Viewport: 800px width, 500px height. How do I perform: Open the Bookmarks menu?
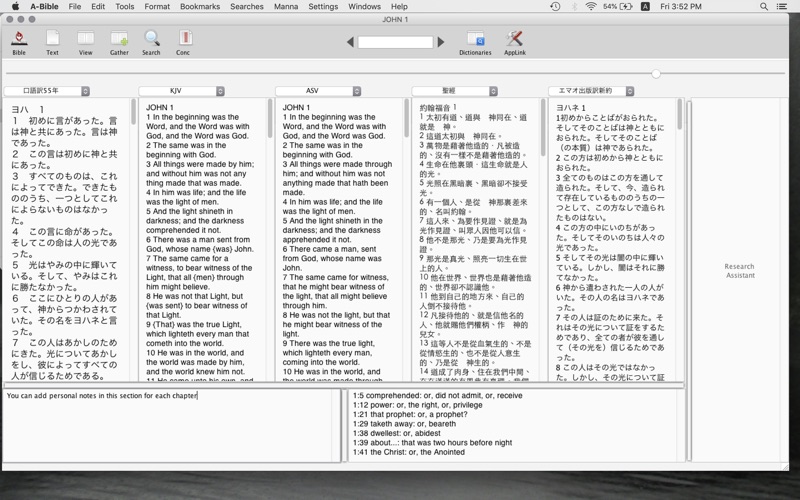pyautogui.click(x=200, y=7)
